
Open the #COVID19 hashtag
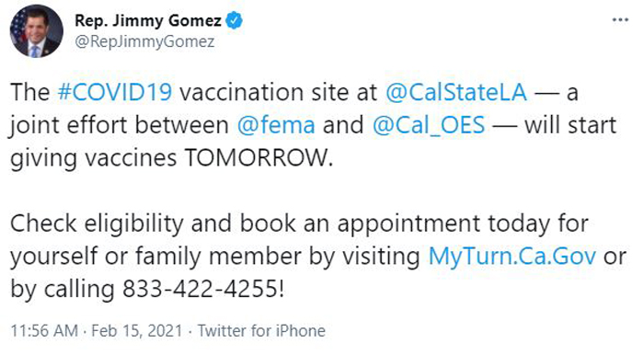coord(115,92)
